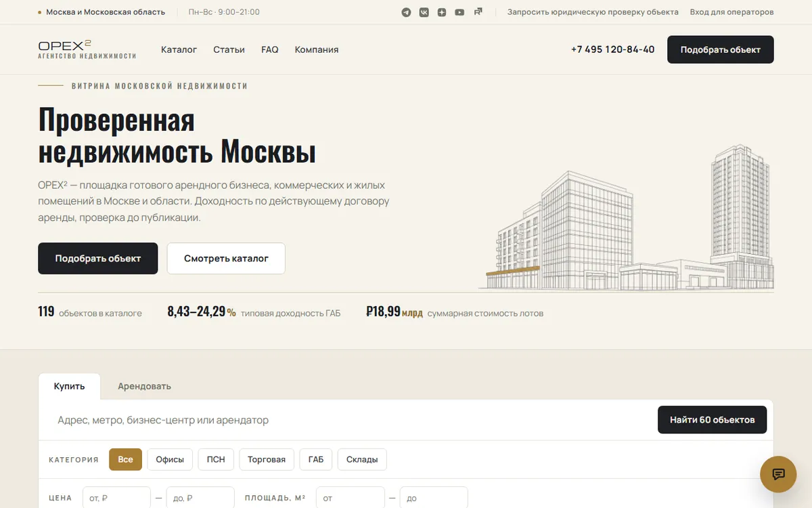Open Вход для операторов link
The width and height of the screenshot is (812, 508).
point(731,12)
